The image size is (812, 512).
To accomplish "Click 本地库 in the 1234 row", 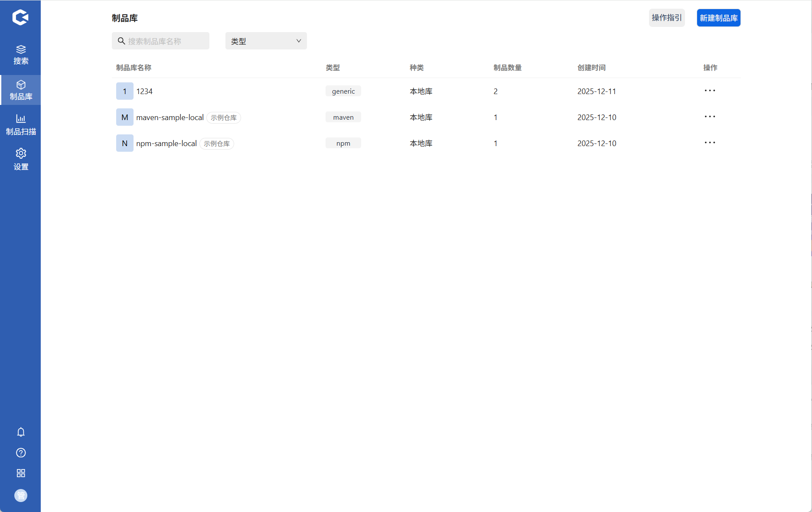I will click(421, 91).
